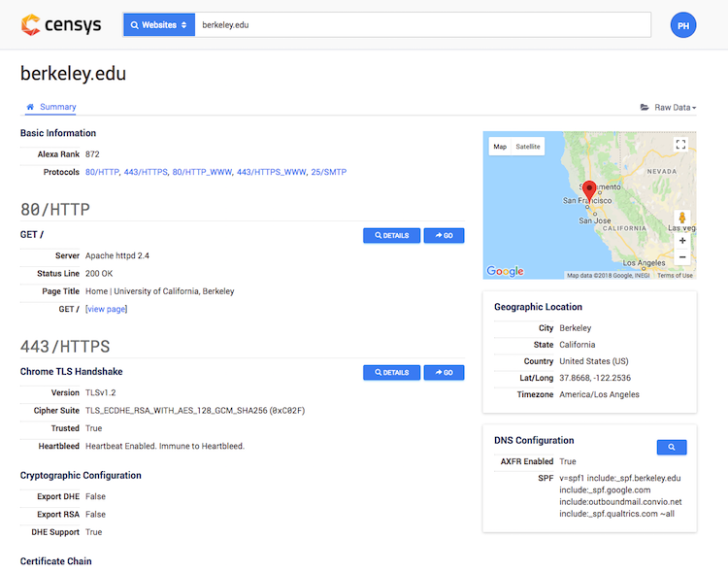Open the map Terms of Use link

pos(675,276)
